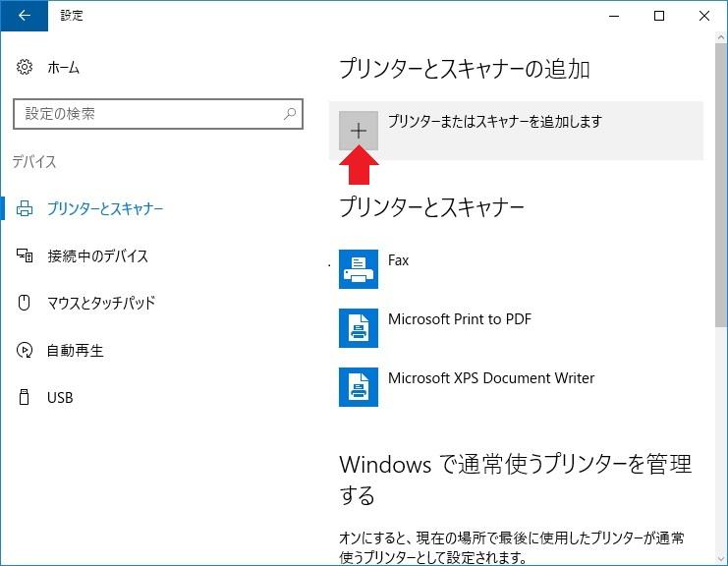Go to the マウスとタッチパッド settings

click(x=100, y=303)
